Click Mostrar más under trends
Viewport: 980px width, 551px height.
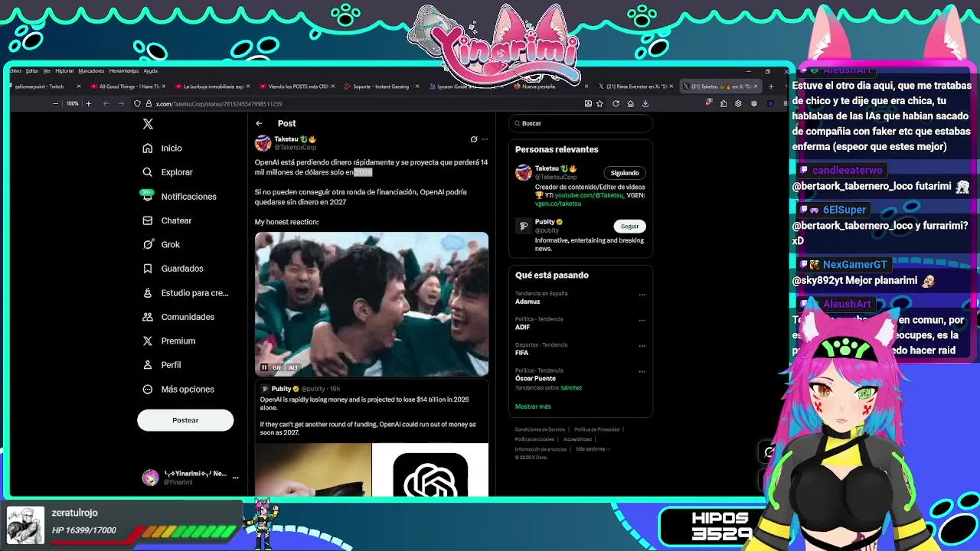[533, 406]
